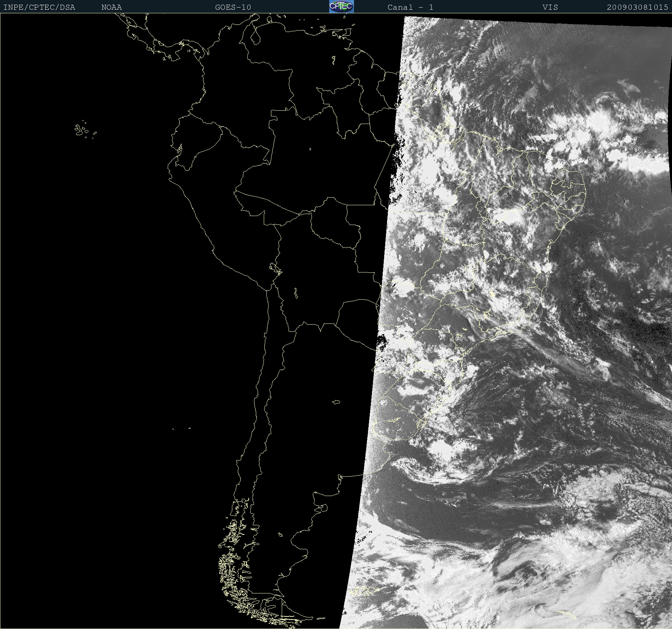Select the NOAA label in header
The height and width of the screenshot is (629, 672).
click(x=112, y=7)
